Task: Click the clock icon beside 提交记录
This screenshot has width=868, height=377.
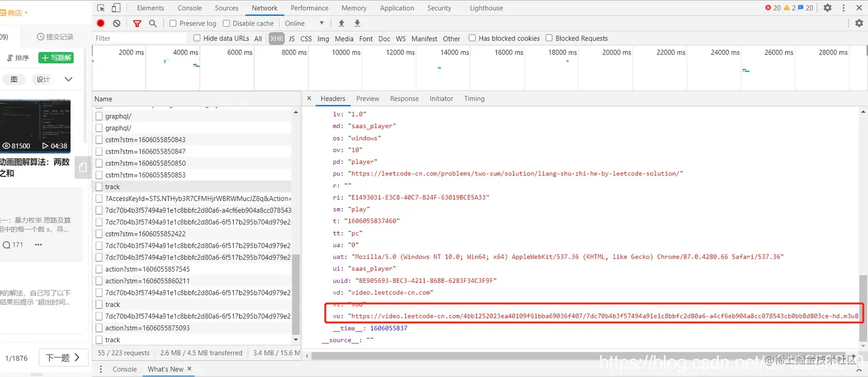Action: tap(41, 37)
